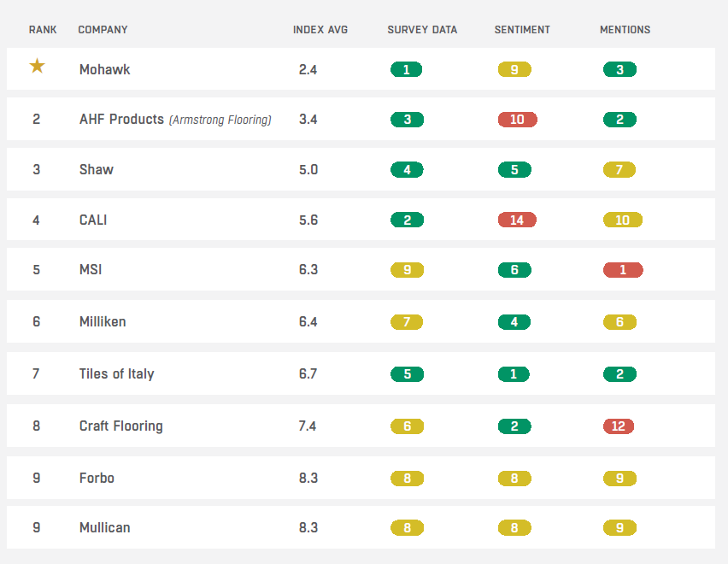Sort by the COMPANY column header

[x=103, y=30]
